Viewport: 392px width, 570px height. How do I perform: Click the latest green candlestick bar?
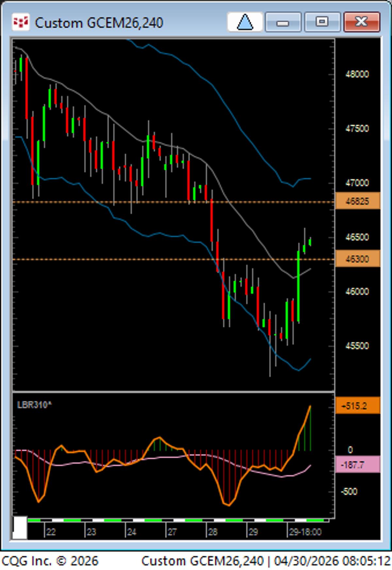pos(310,242)
